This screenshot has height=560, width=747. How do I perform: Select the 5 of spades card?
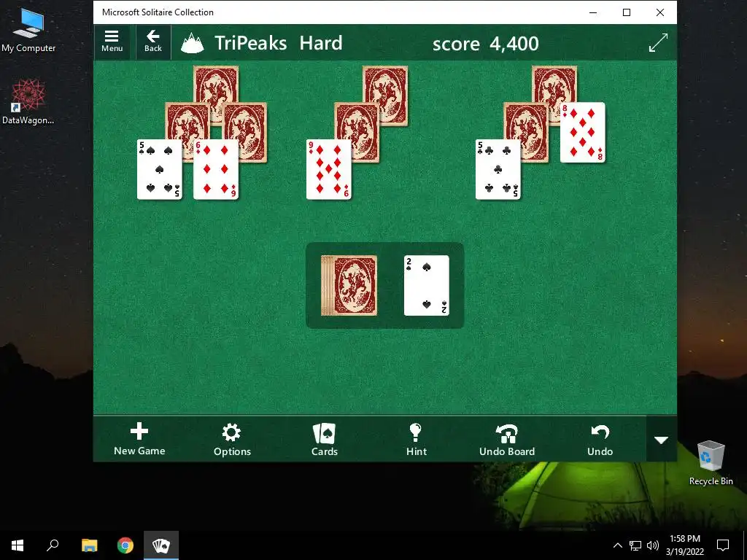160,169
